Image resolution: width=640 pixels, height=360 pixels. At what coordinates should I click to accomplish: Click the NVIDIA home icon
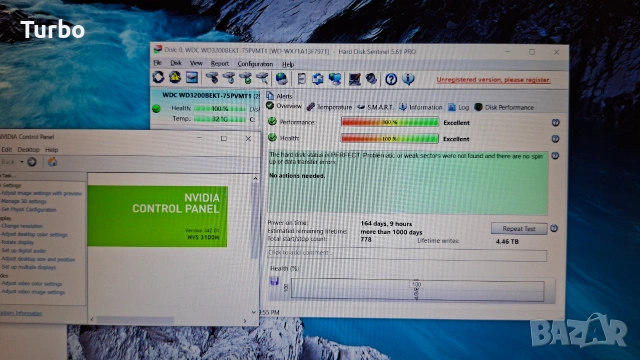click(x=52, y=162)
